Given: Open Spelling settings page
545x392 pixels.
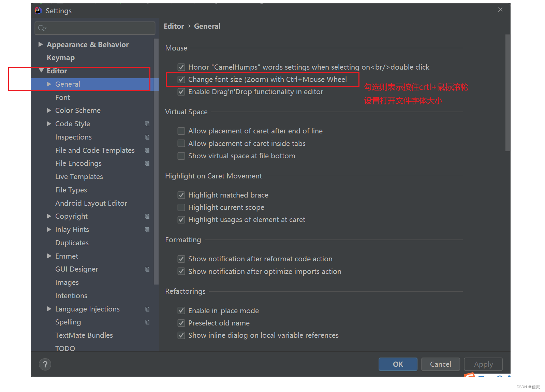Looking at the screenshot, I should [x=68, y=322].
